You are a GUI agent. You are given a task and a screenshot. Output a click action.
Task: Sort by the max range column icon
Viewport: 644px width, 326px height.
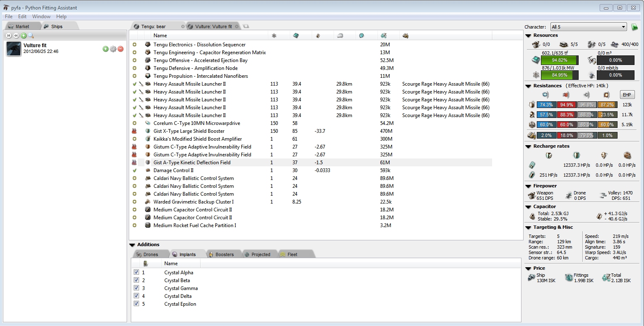(x=340, y=36)
